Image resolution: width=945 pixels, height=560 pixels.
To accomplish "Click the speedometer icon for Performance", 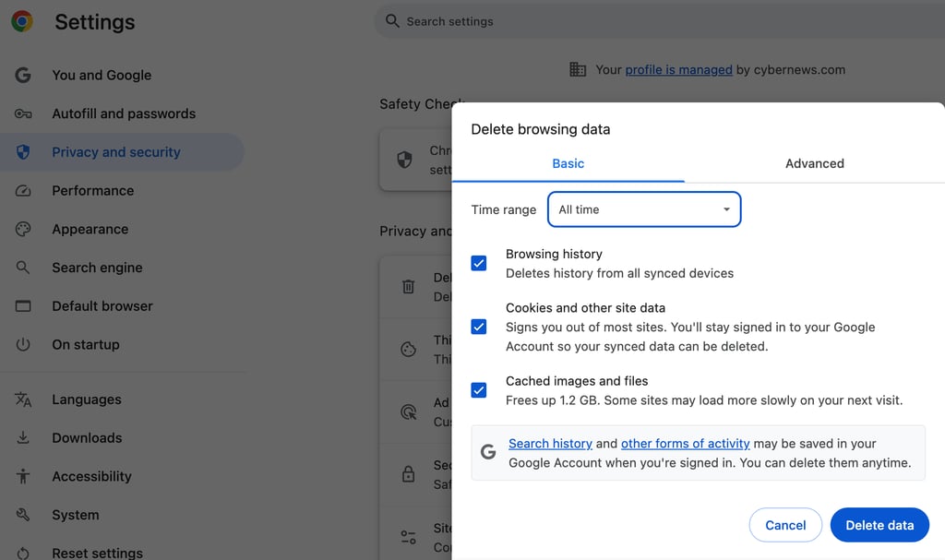I will (x=23, y=190).
